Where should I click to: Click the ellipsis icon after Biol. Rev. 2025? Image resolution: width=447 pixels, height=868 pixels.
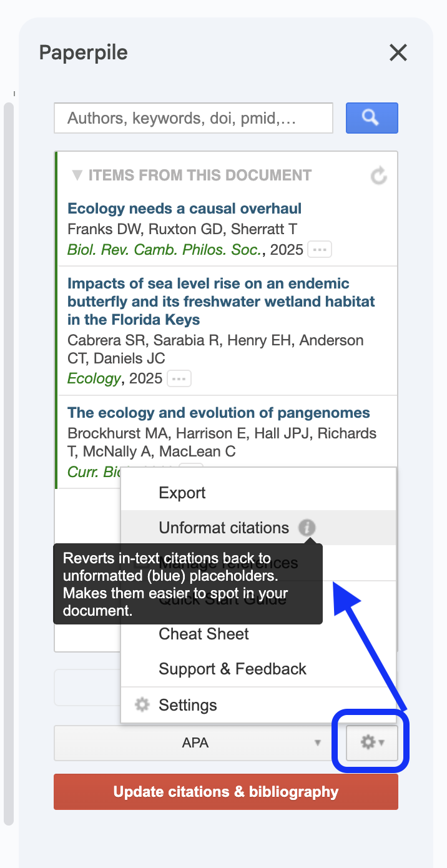click(x=320, y=250)
